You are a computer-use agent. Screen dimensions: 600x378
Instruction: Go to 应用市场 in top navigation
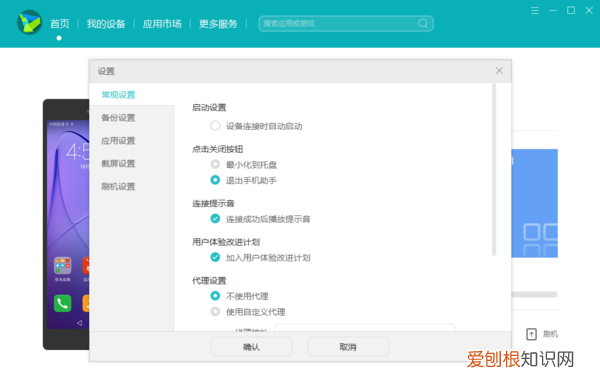(162, 24)
